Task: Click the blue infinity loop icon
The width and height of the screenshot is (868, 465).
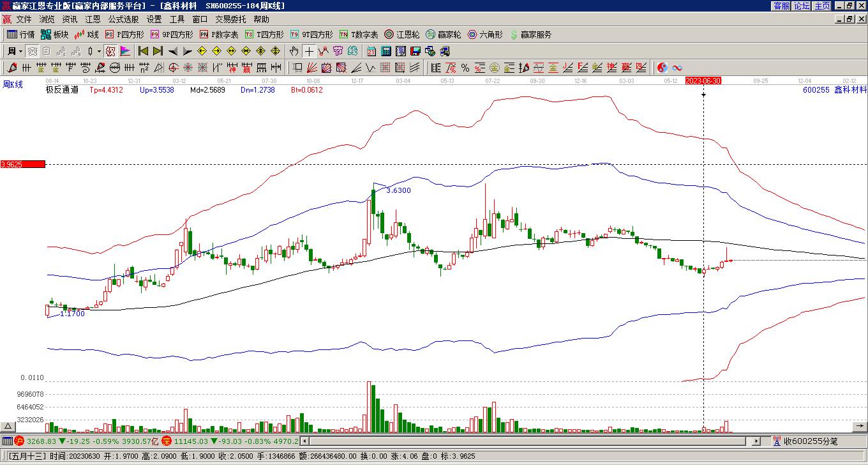Action: click(x=677, y=68)
